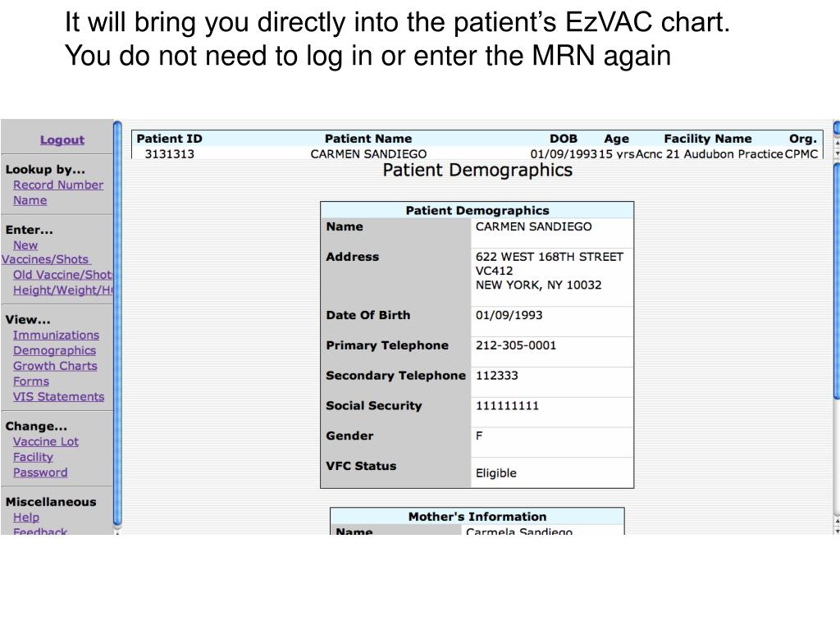
Task: Open lookup by Record Number
Action: point(58,185)
